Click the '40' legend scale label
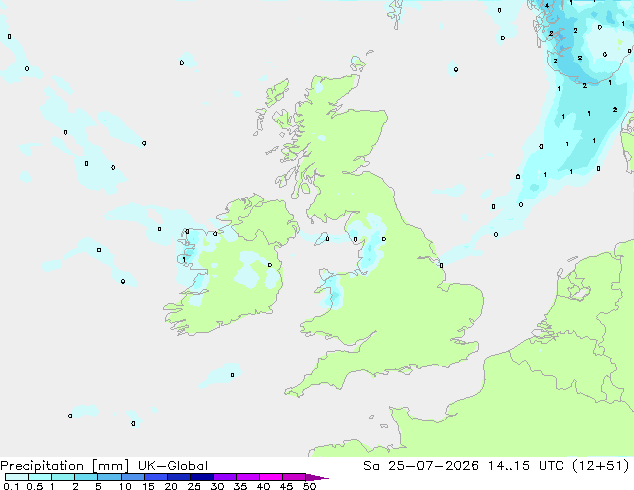 click(263, 486)
